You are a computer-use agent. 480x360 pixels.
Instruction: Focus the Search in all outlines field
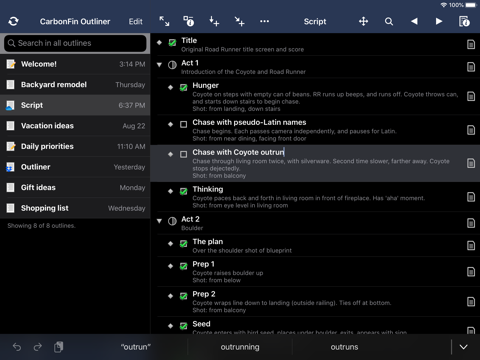(x=75, y=43)
